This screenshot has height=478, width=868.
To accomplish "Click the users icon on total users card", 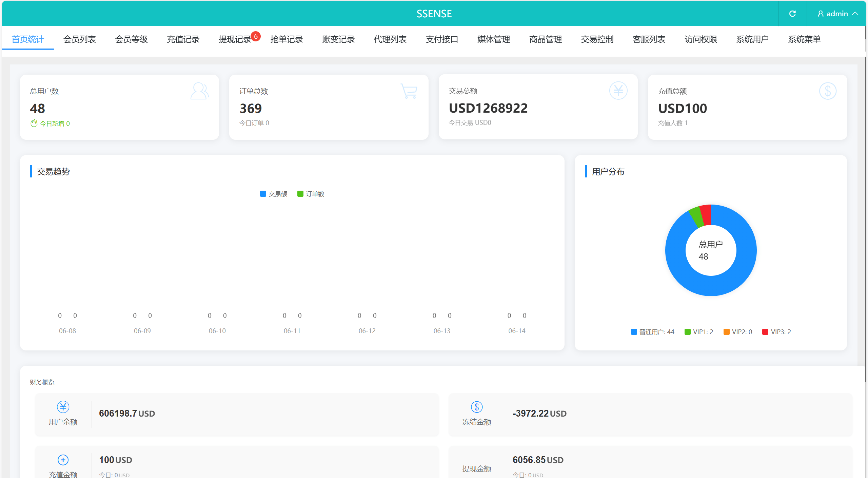I will [x=199, y=91].
